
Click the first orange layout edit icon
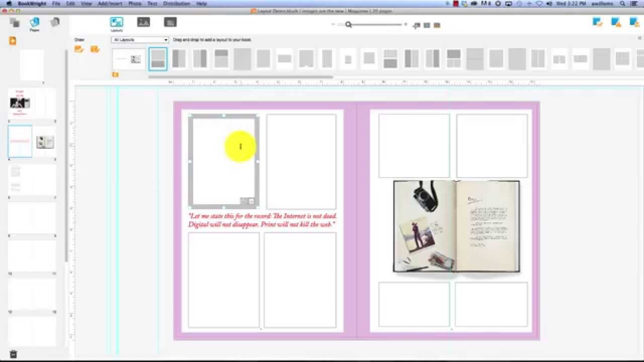point(78,49)
